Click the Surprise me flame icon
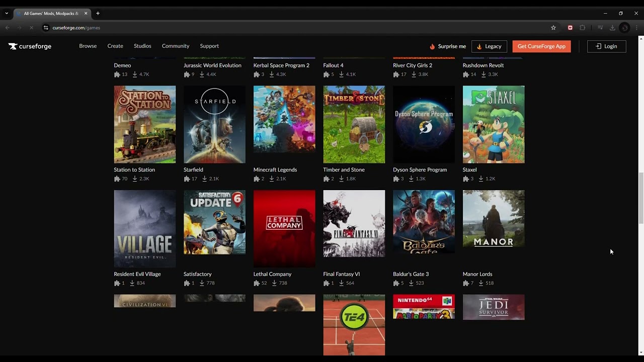644x362 pixels. pyautogui.click(x=432, y=46)
